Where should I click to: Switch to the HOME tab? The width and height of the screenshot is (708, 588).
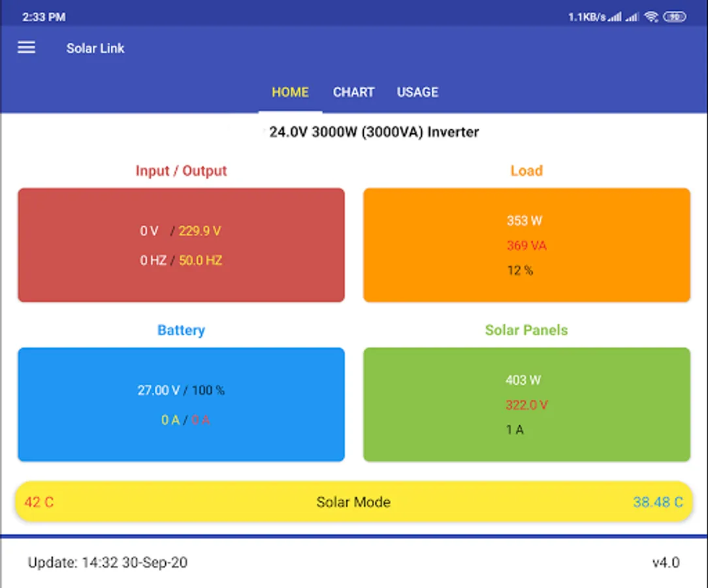tap(290, 92)
